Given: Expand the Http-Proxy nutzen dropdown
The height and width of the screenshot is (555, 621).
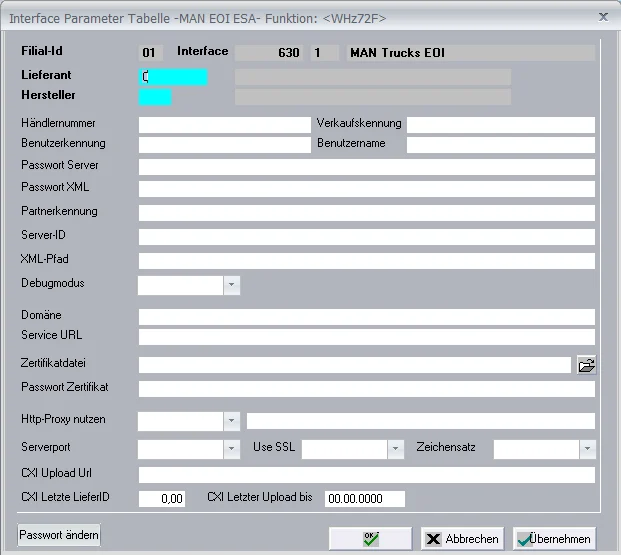Looking at the screenshot, I should tap(232, 421).
